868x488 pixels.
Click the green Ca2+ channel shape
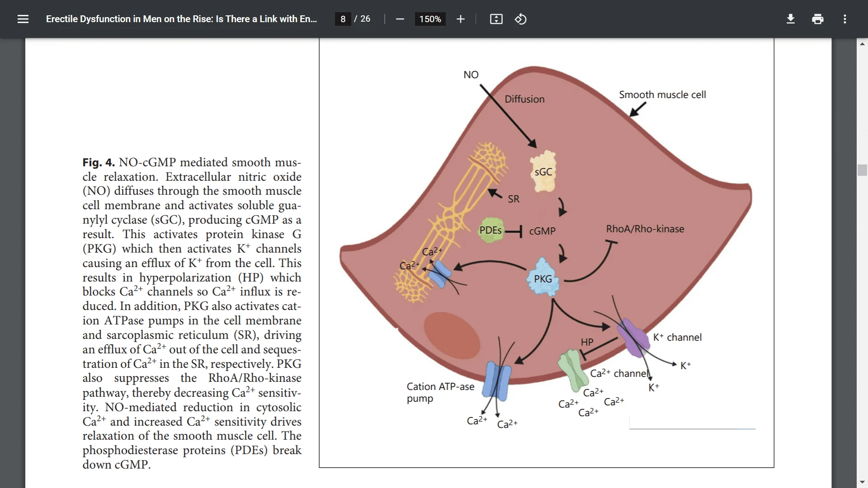572,370
